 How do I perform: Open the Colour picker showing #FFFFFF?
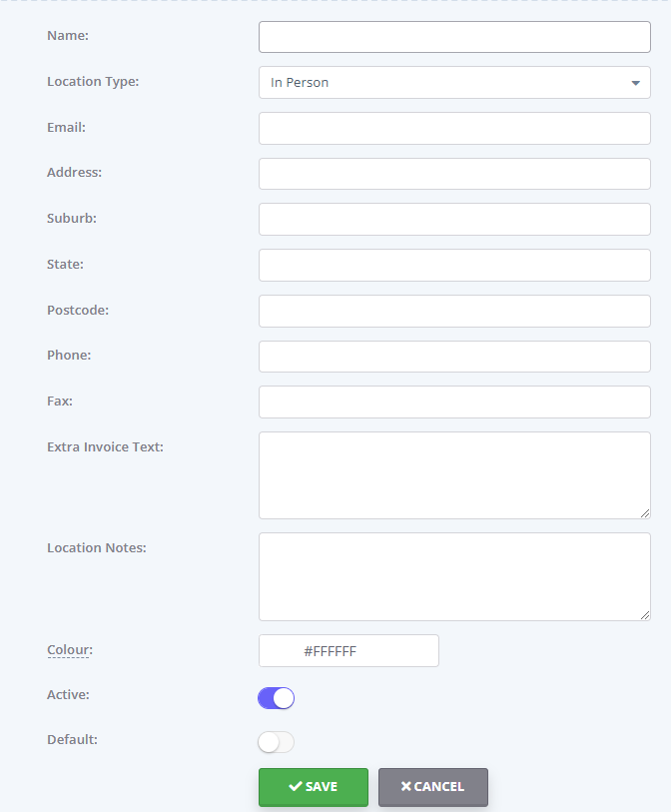[x=348, y=651]
